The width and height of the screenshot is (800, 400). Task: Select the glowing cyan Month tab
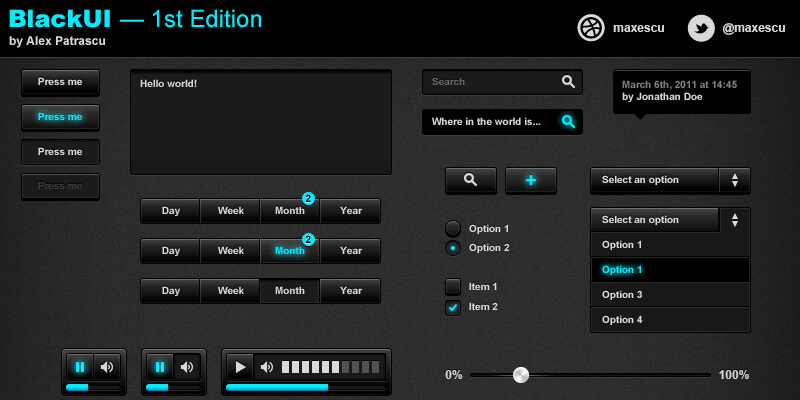(290, 251)
